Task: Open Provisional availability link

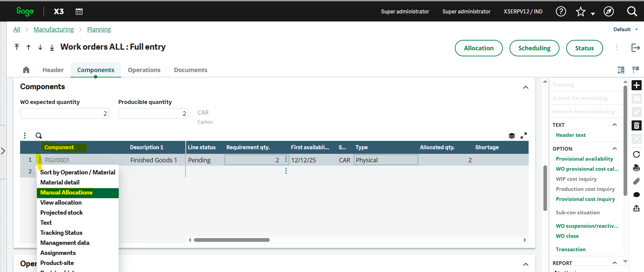Action: 584,159
